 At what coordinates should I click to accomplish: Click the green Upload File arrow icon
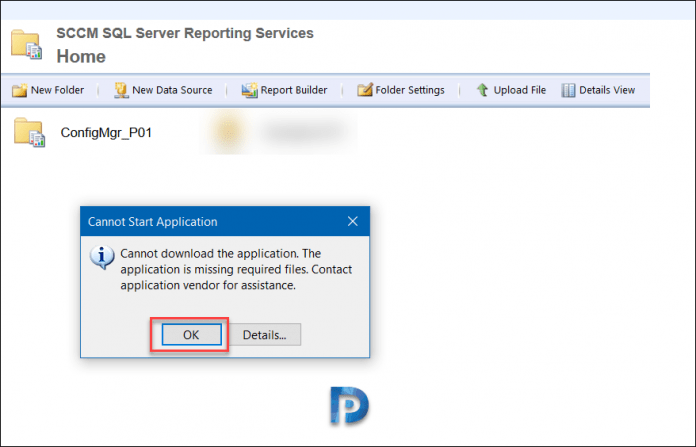[482, 90]
